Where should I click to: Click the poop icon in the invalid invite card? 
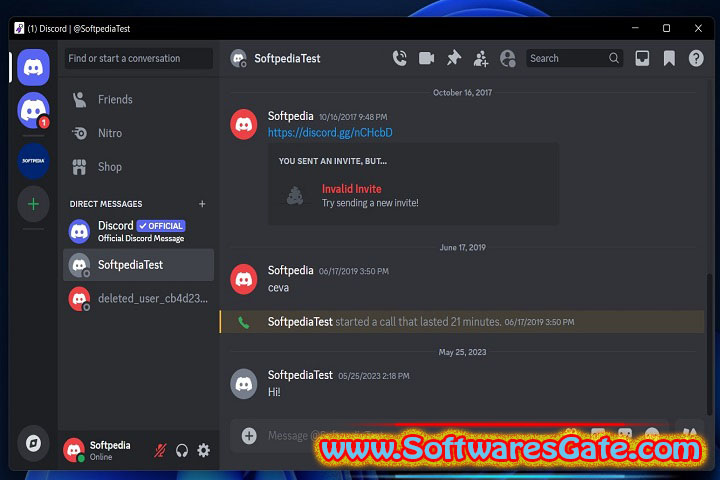[x=295, y=196]
